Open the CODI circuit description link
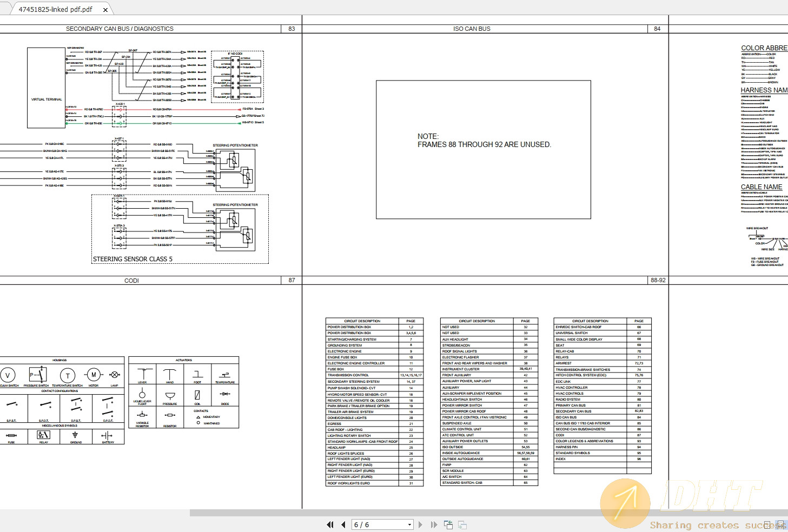Viewport: 788px width, 532px height. tap(560, 435)
